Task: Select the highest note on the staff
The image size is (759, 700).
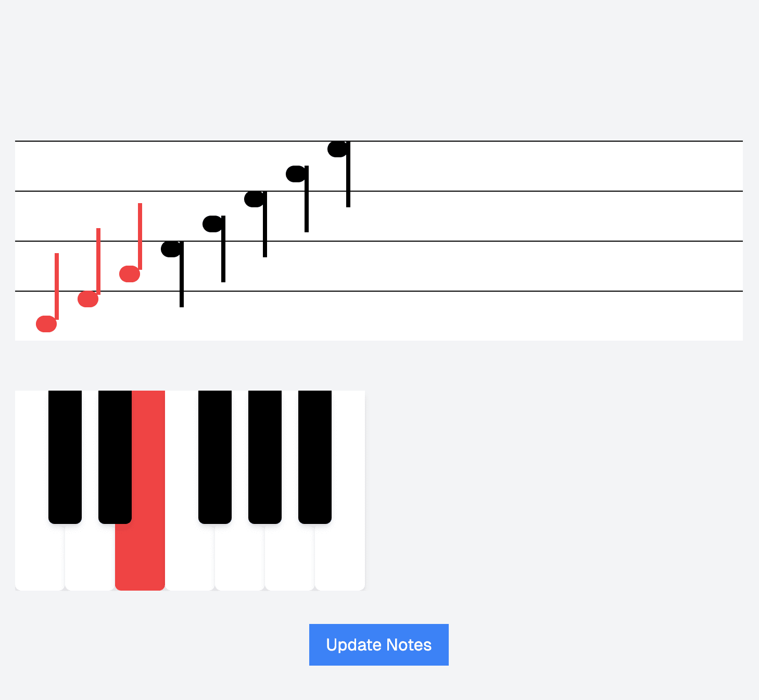Action: pyautogui.click(x=338, y=149)
